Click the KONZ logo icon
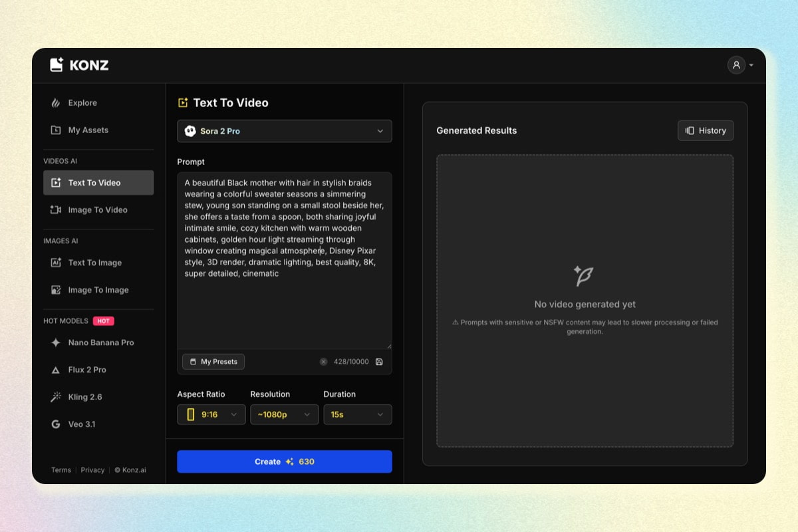 point(57,65)
